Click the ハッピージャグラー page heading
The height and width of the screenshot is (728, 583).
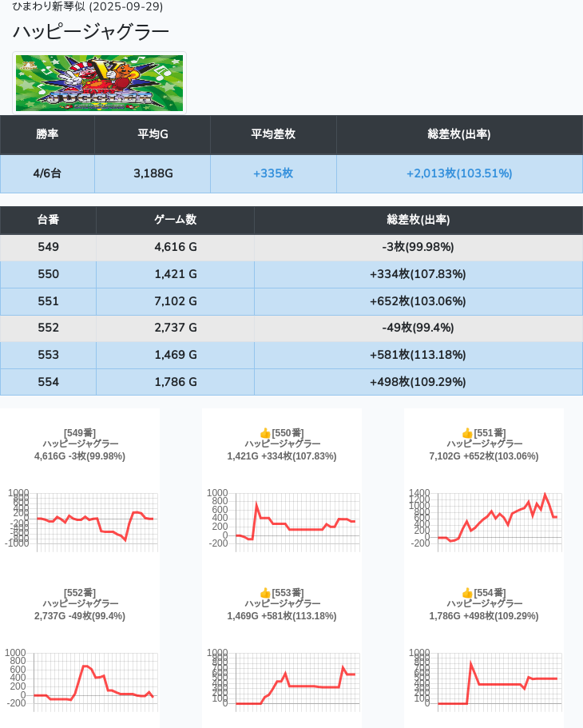coord(91,32)
